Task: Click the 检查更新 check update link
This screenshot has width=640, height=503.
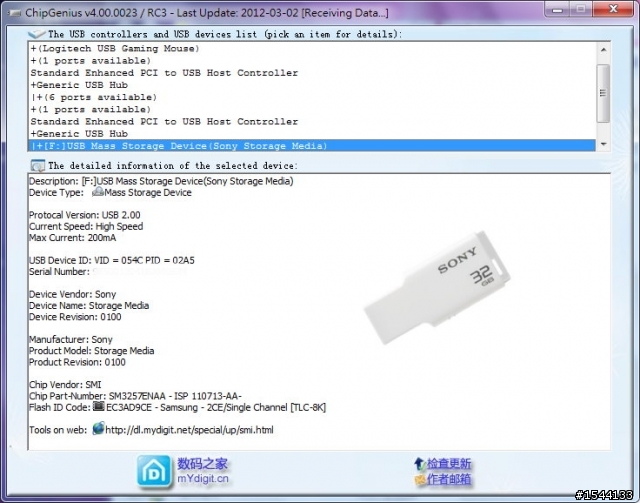Action: tap(449, 463)
